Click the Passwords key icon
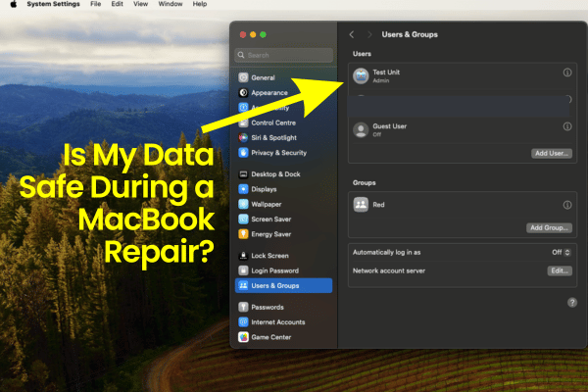 point(243,307)
